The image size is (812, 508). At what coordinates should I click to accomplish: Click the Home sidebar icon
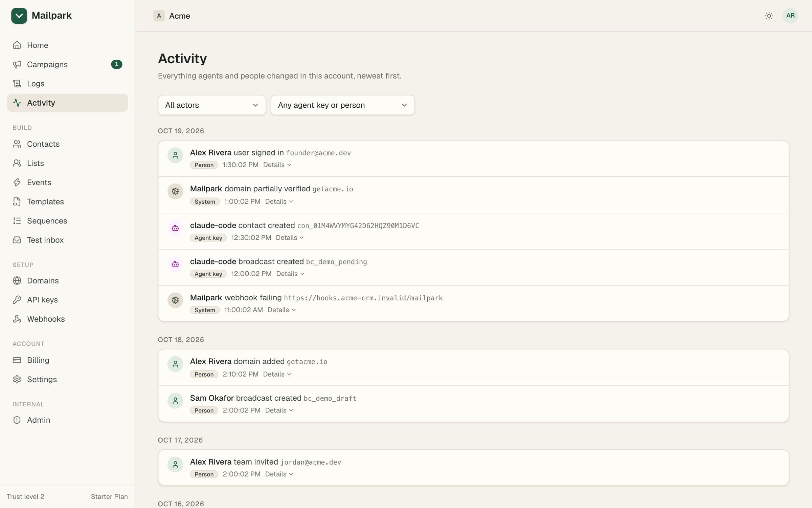[x=17, y=45]
